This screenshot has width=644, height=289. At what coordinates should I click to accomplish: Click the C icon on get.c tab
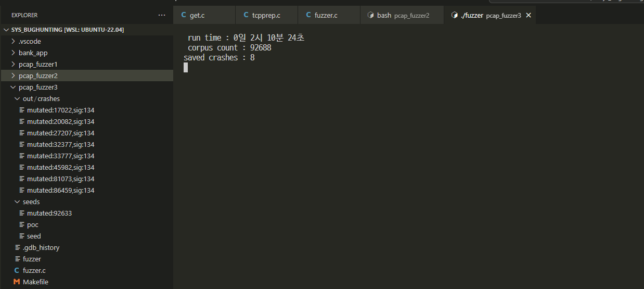pyautogui.click(x=184, y=15)
